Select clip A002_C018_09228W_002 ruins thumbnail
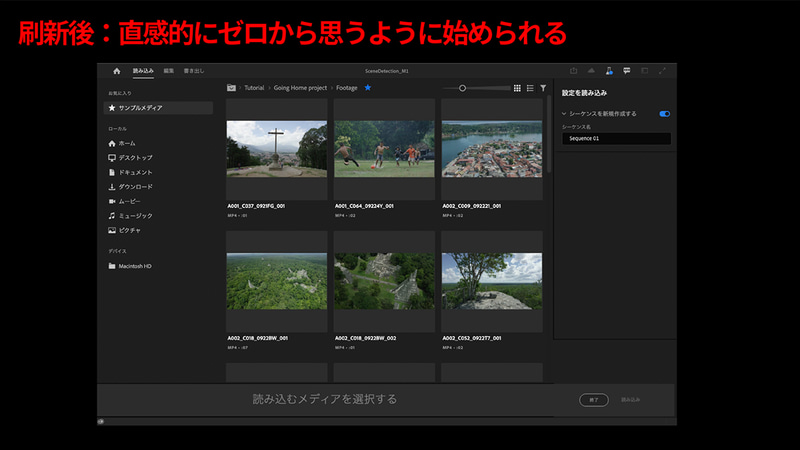Image resolution: width=800 pixels, height=450 pixels. (384, 281)
